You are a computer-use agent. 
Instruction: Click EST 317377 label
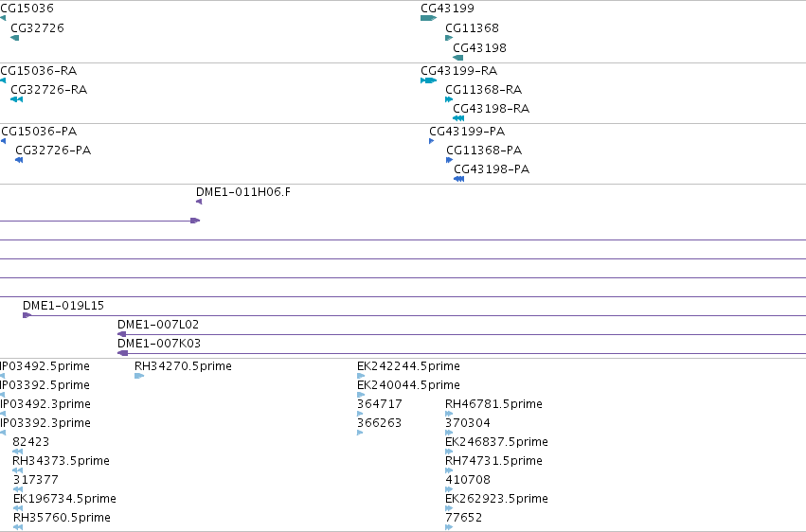(35, 480)
